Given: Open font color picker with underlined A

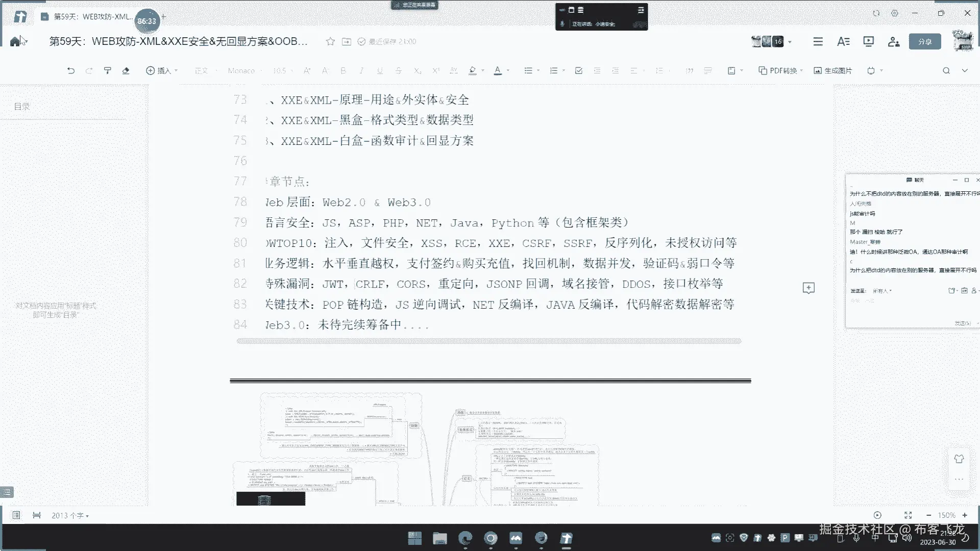Looking at the screenshot, I should pos(498,70).
